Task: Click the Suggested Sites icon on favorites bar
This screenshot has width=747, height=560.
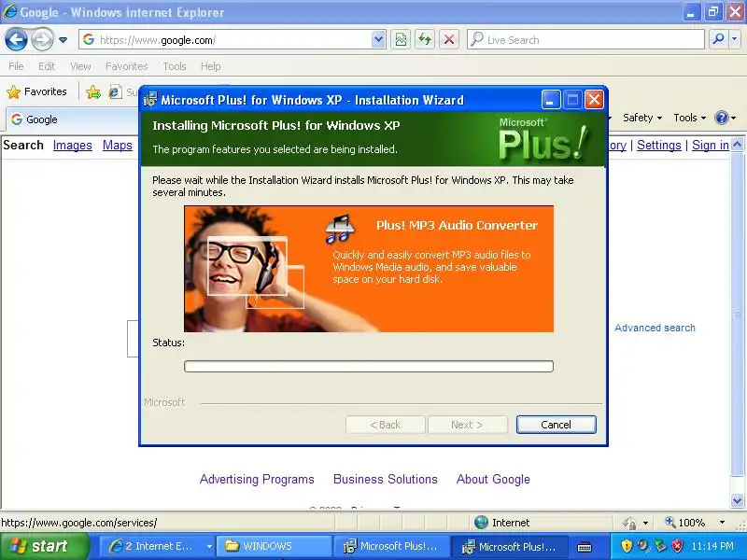Action: coord(115,91)
